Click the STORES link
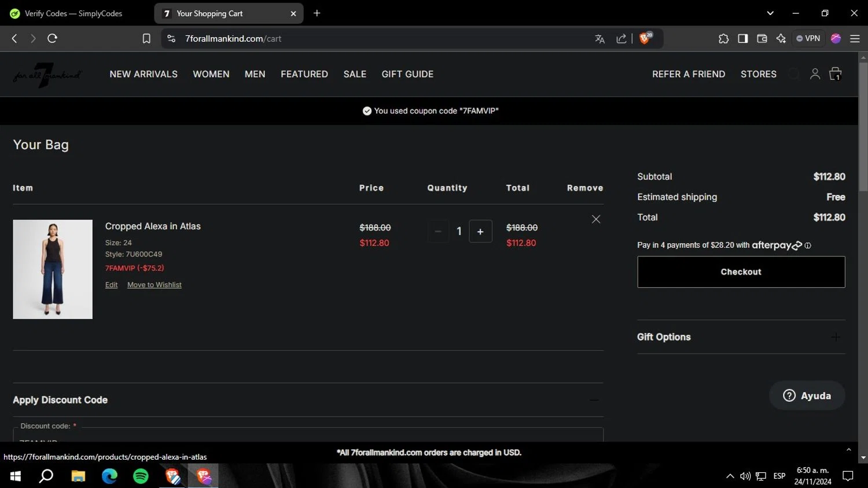The image size is (868, 488). tap(759, 74)
